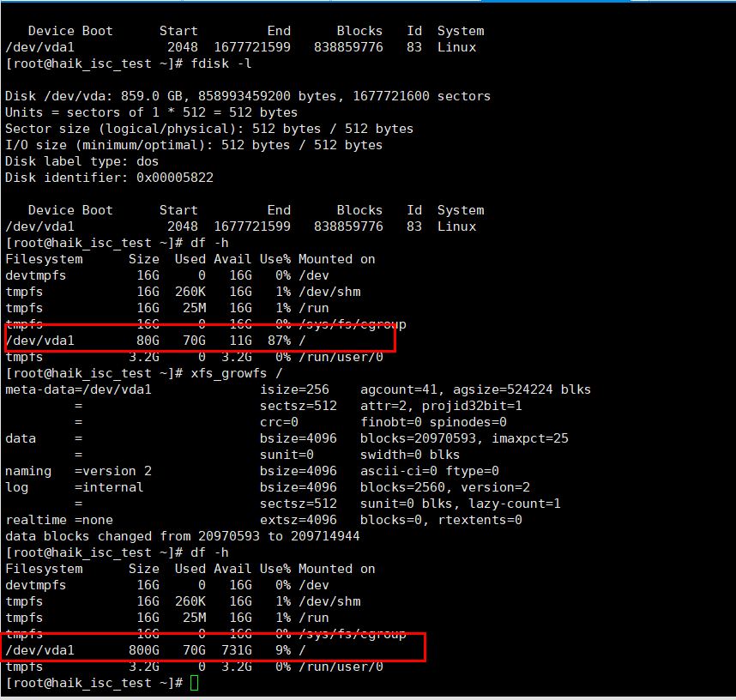Click "1677721600 sectors" in the Disk line
This screenshot has width=736, height=700.
click(421, 96)
